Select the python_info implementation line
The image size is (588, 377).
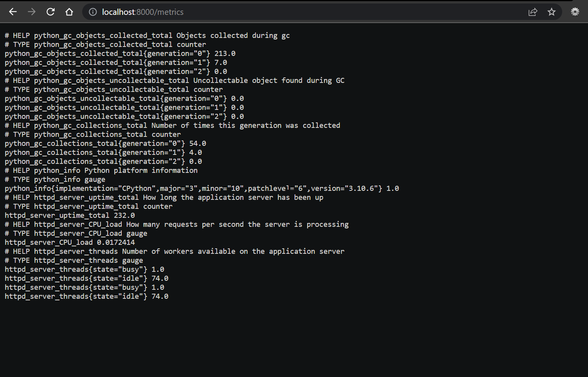coord(202,188)
